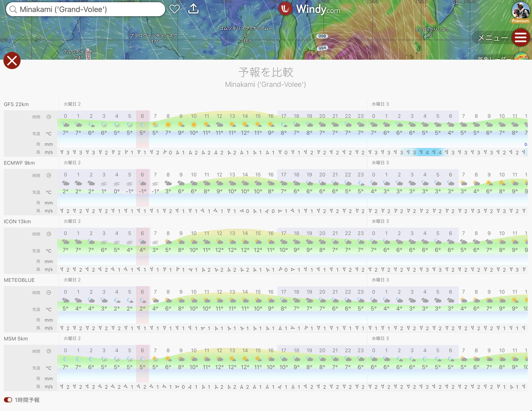The height and width of the screenshot is (411, 532).
Task: Click the セベロ=クリリスク map label
Action: click(x=432, y=29)
